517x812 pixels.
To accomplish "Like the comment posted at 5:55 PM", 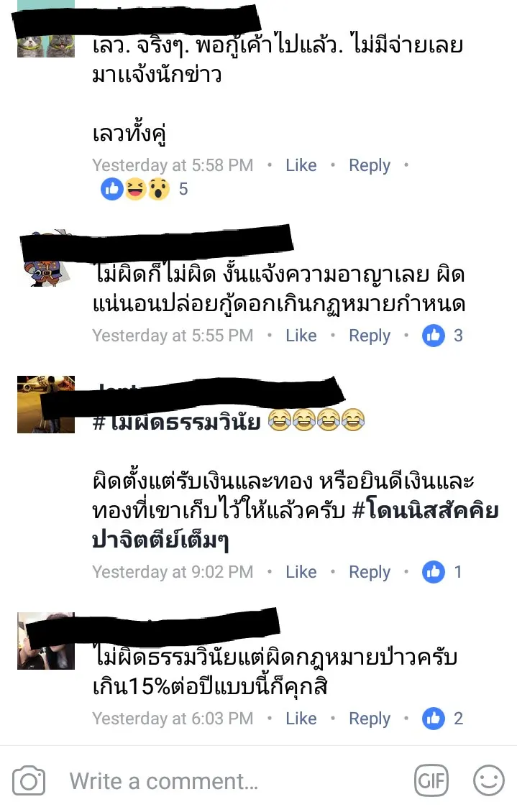I will pos(301,336).
